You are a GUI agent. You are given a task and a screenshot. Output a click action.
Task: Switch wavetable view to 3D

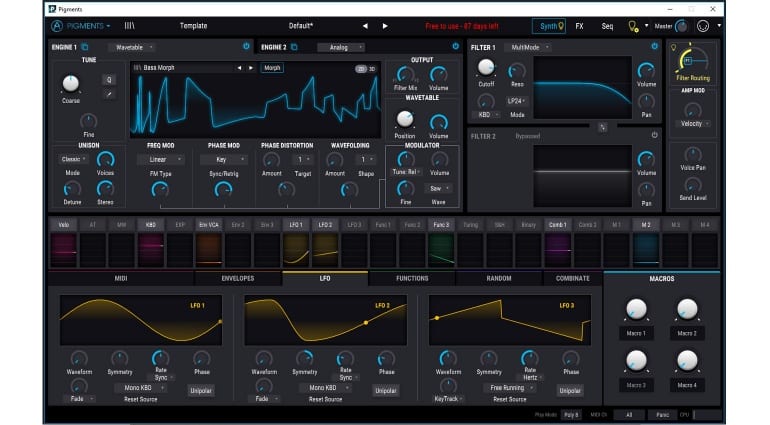372,69
